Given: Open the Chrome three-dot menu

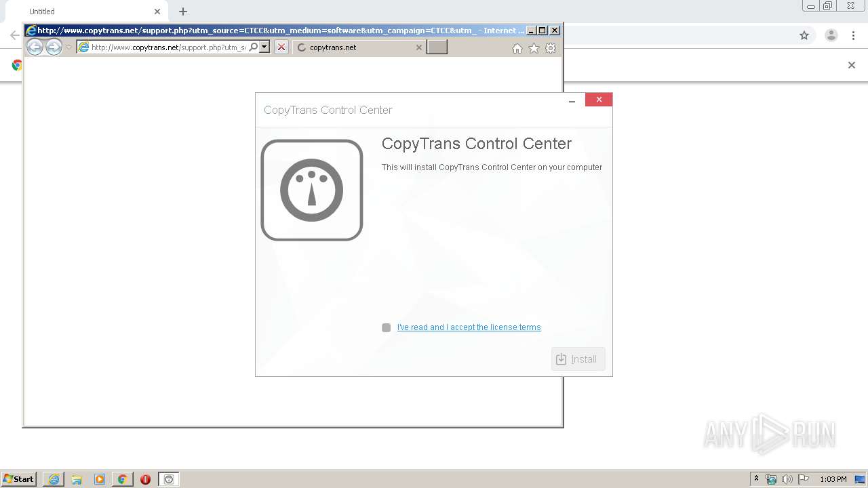Looking at the screenshot, I should click(x=854, y=35).
